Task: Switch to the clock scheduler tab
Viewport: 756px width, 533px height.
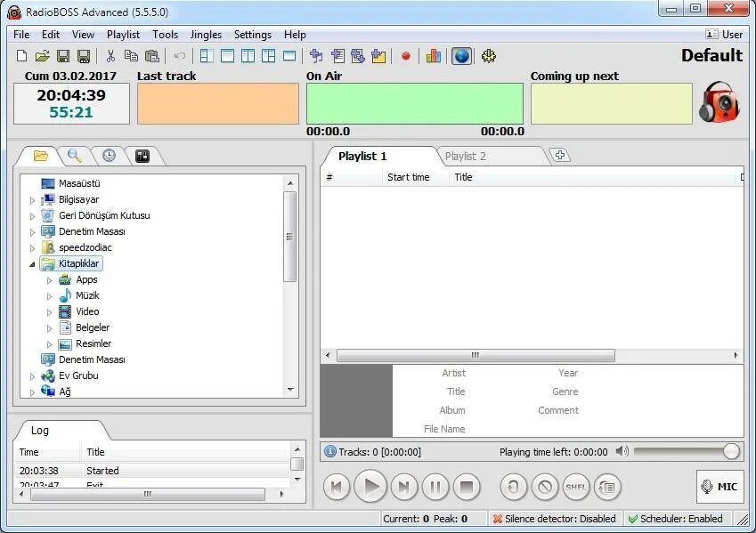Action: pos(109,156)
